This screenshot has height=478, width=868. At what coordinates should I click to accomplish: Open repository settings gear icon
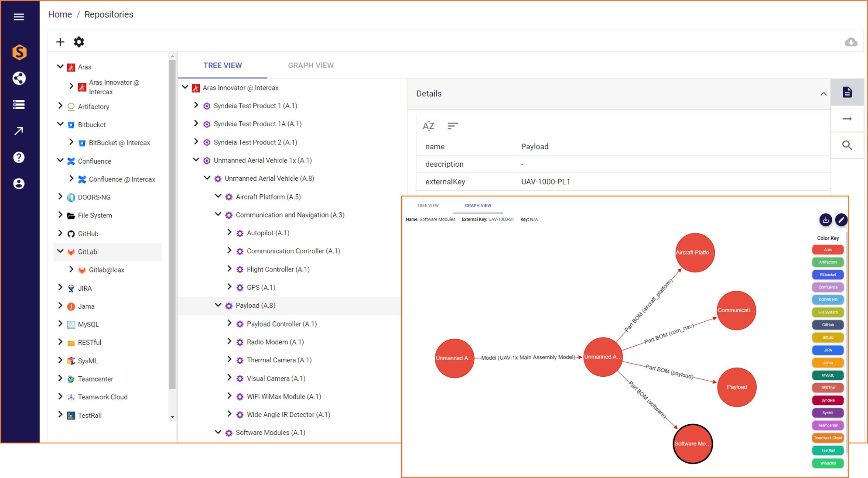point(79,42)
